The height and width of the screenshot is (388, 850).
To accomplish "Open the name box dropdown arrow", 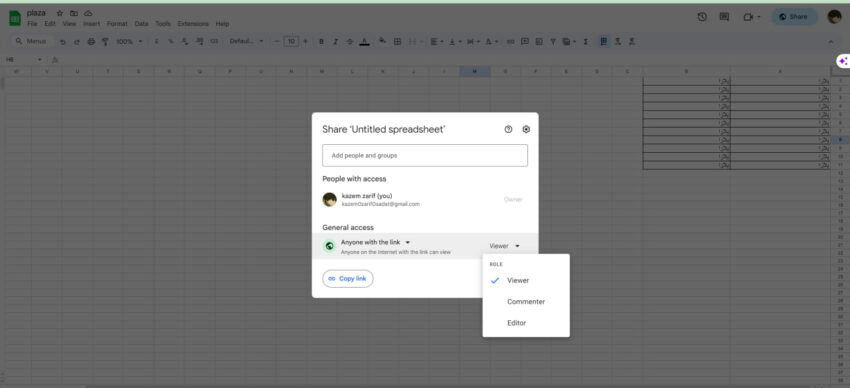I will click(x=40, y=60).
